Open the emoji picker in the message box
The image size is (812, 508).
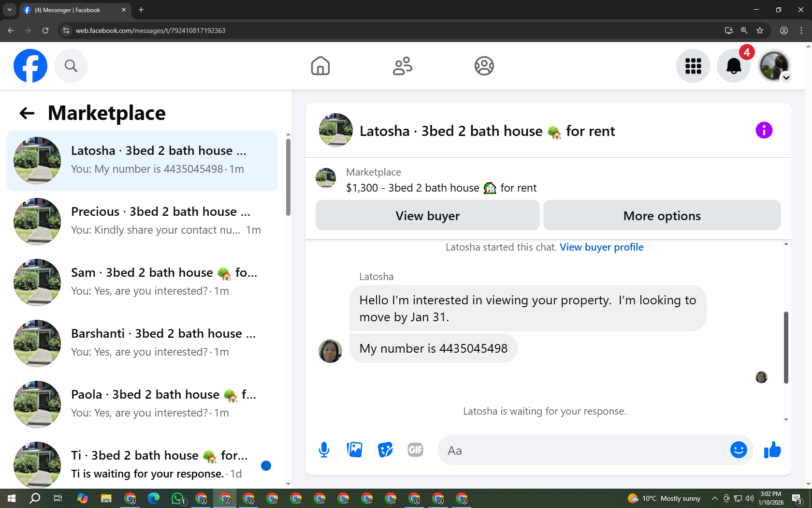tap(739, 450)
